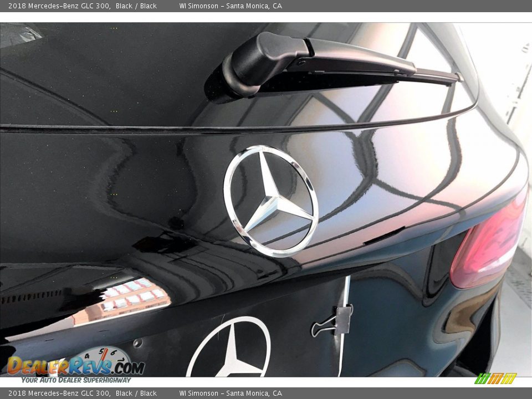Viewport: 532px width, 399px height.
Task: Click 'WI Simonson - Santa Monica, CA' in top caption
Action: 231,6
